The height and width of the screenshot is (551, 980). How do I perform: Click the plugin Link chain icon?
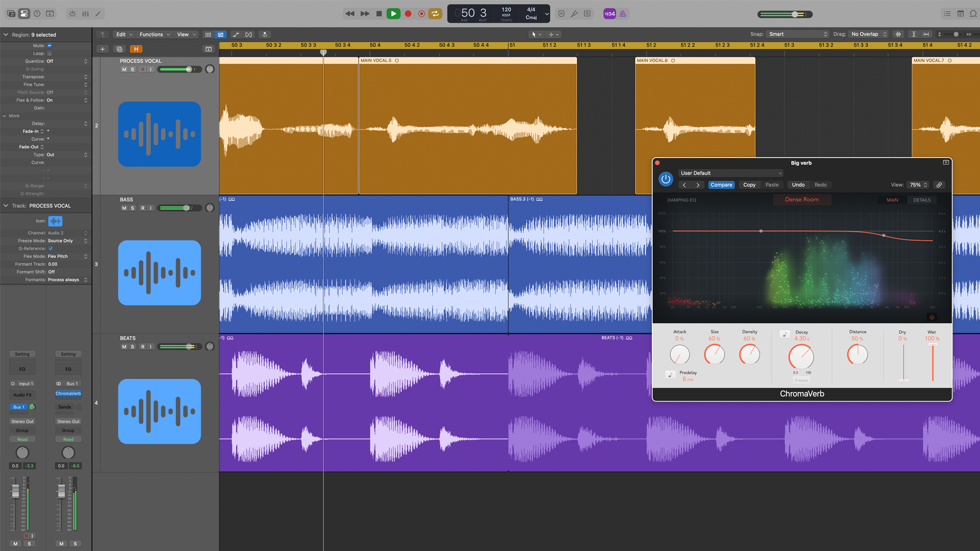tap(939, 185)
